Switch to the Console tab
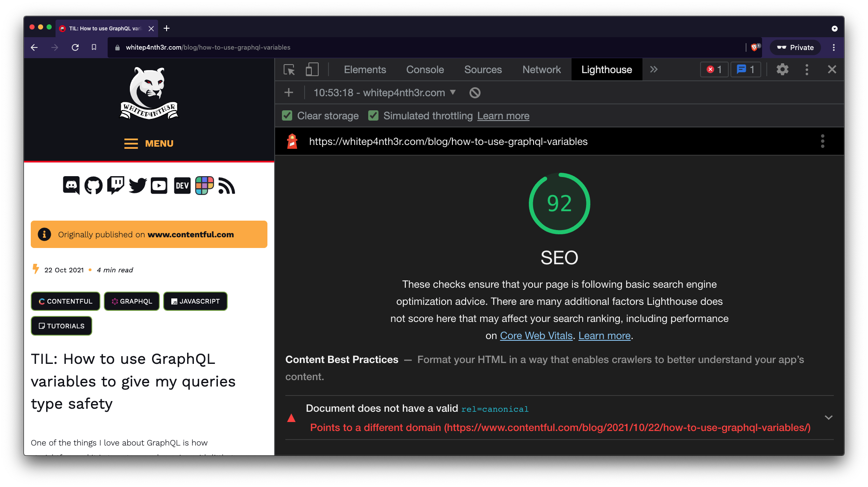 [x=425, y=70]
